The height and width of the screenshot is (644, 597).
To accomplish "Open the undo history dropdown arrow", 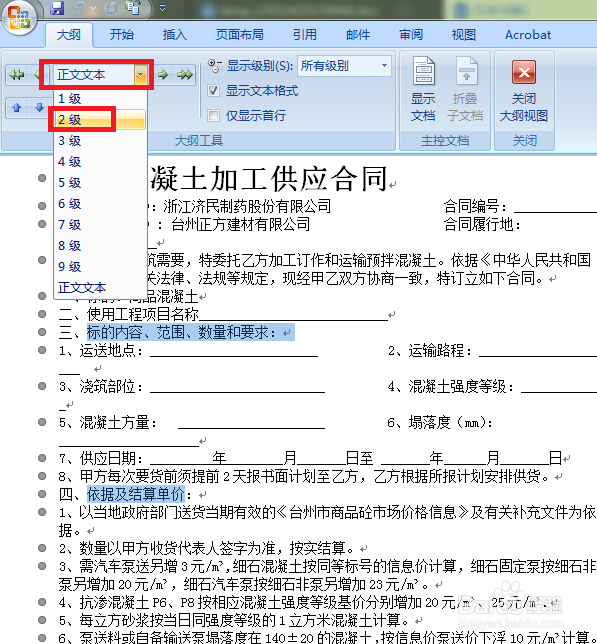I will pyautogui.click(x=94, y=8).
